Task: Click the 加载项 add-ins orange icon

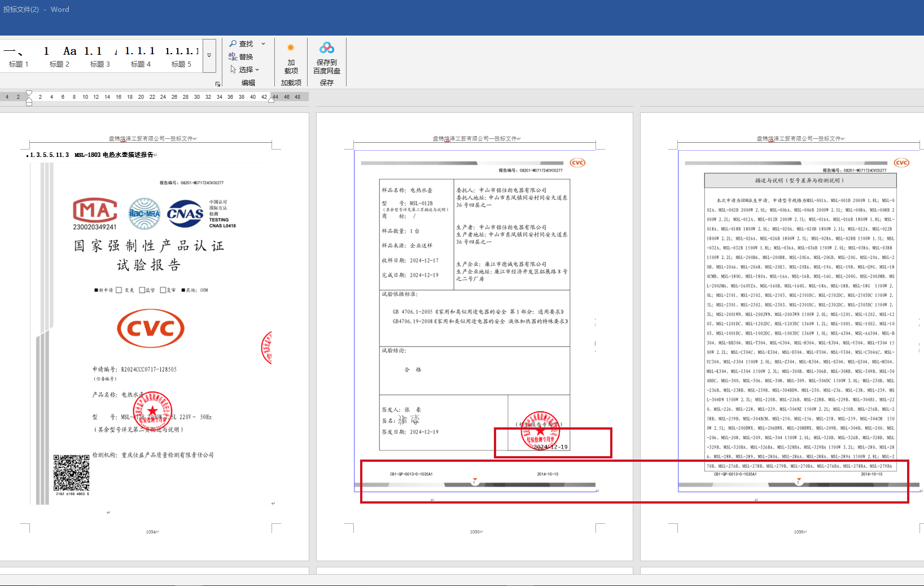Action: pos(291,48)
